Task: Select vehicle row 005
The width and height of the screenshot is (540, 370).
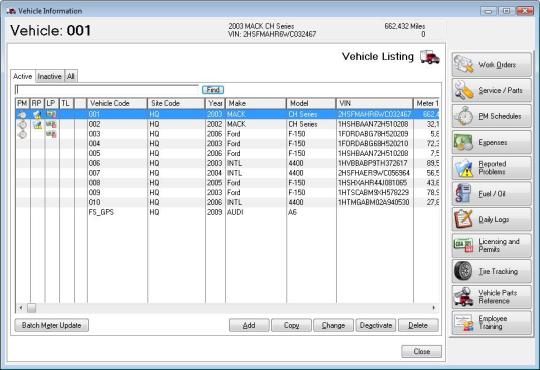Action: (227, 153)
